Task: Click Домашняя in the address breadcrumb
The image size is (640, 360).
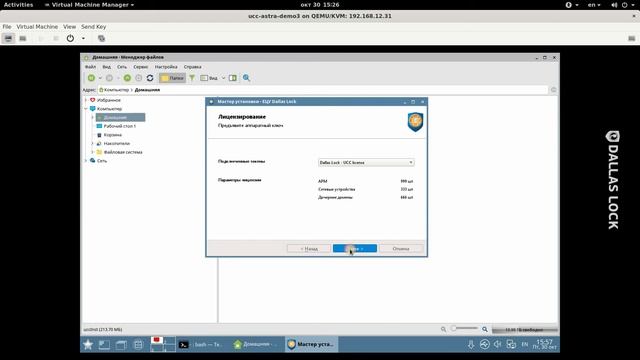Action: (x=147, y=90)
